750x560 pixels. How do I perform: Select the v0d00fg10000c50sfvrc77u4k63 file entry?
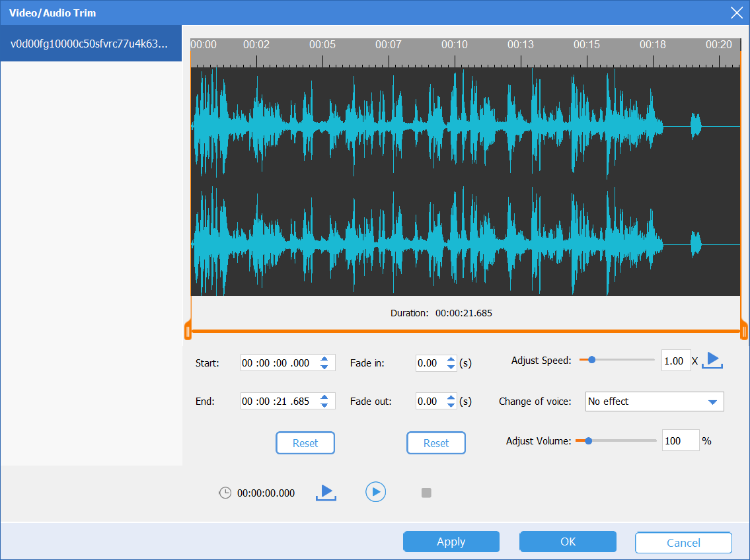(91, 43)
